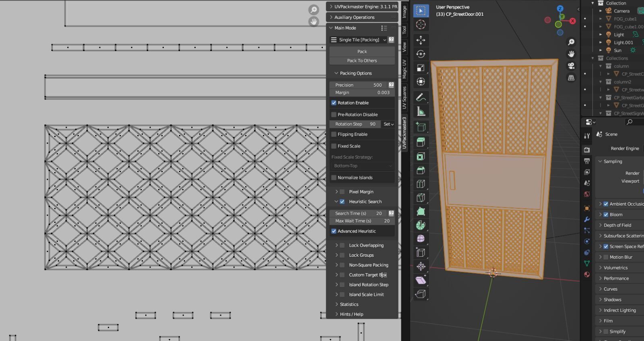Image resolution: width=644 pixels, height=341 pixels.
Task: Enable Pre-Rotation Disable checkbox
Action: [334, 114]
